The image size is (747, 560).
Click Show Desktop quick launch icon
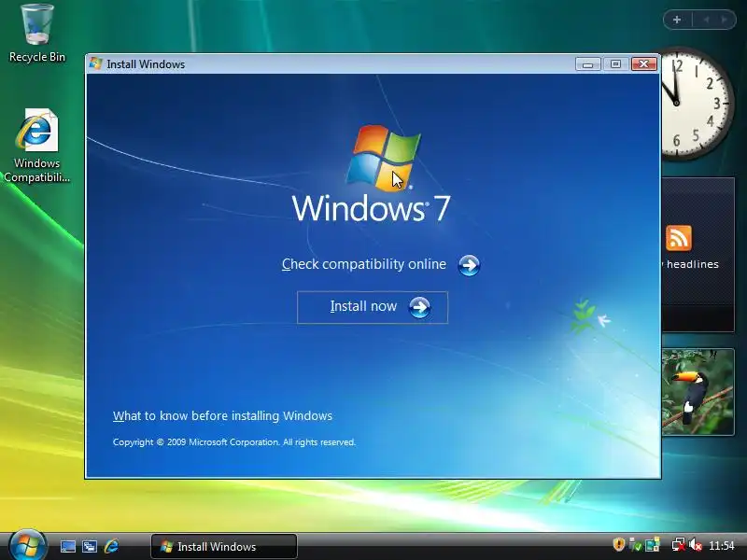pos(67,546)
